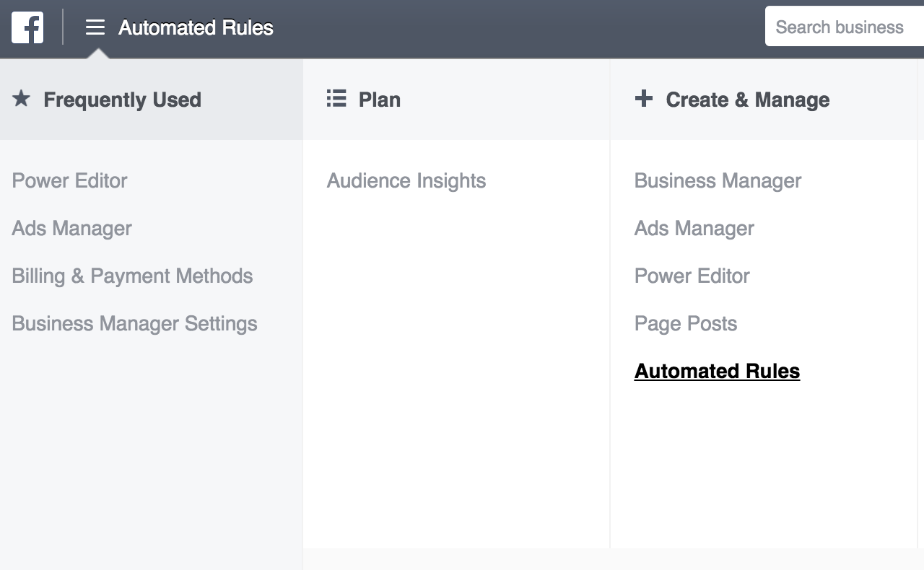Go to Ads Manager under Create & Manage
Screen dimensions: 924x570
(694, 228)
